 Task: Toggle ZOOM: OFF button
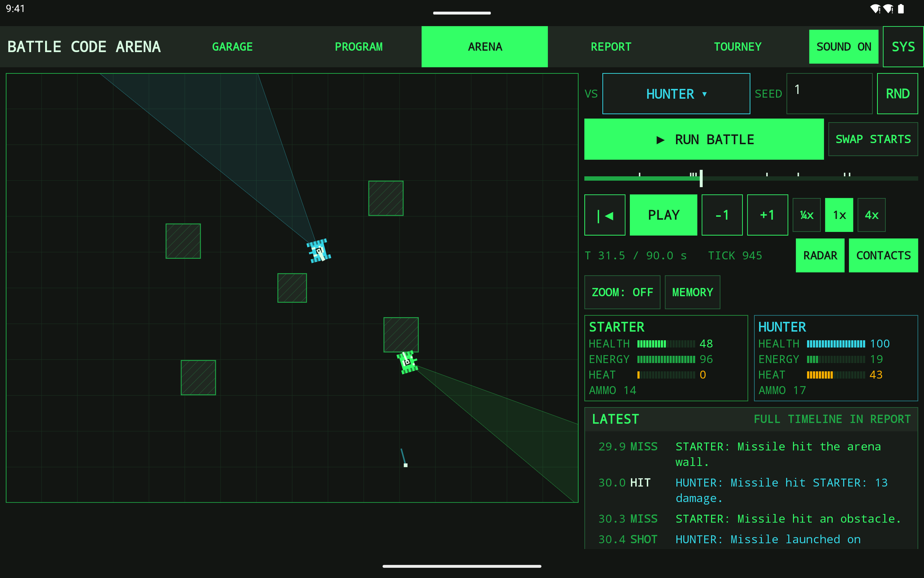click(622, 292)
